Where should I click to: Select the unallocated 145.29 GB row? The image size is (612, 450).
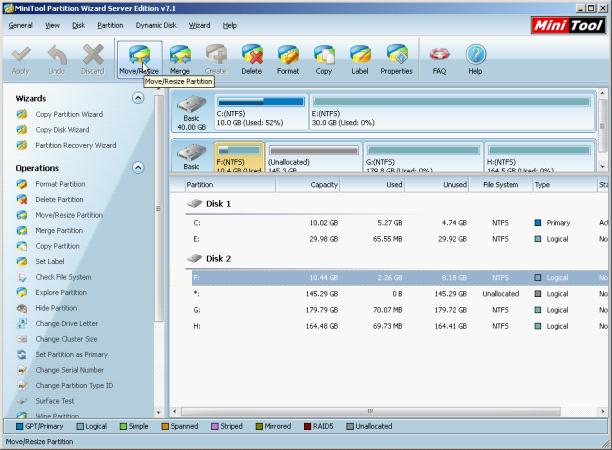[x=400, y=294]
